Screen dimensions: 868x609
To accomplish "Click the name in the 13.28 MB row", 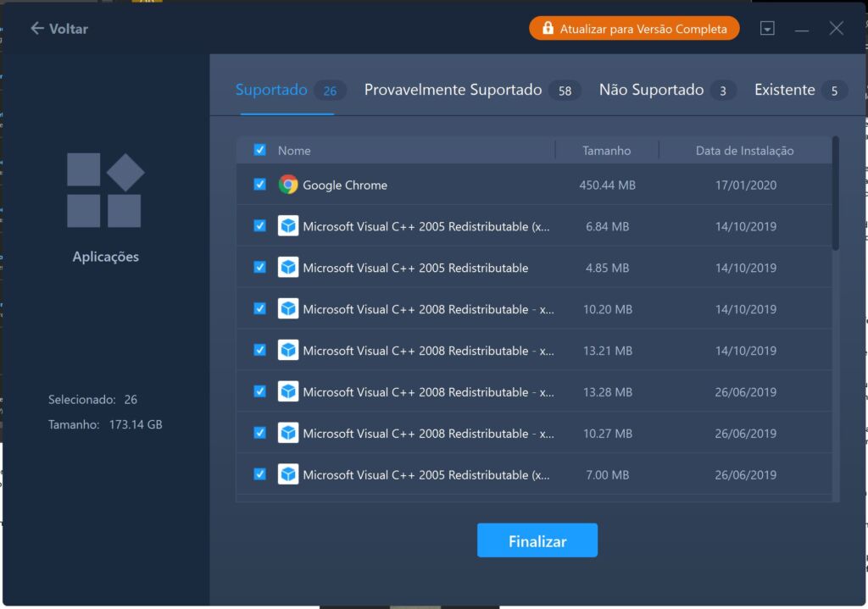I will [428, 392].
